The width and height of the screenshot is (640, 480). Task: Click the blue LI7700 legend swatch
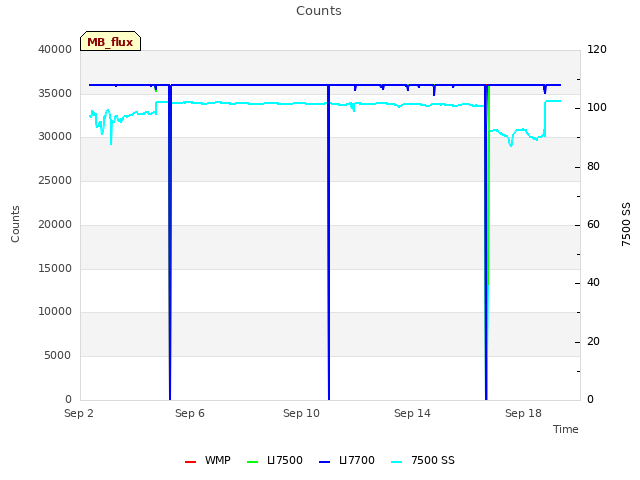tap(324, 462)
